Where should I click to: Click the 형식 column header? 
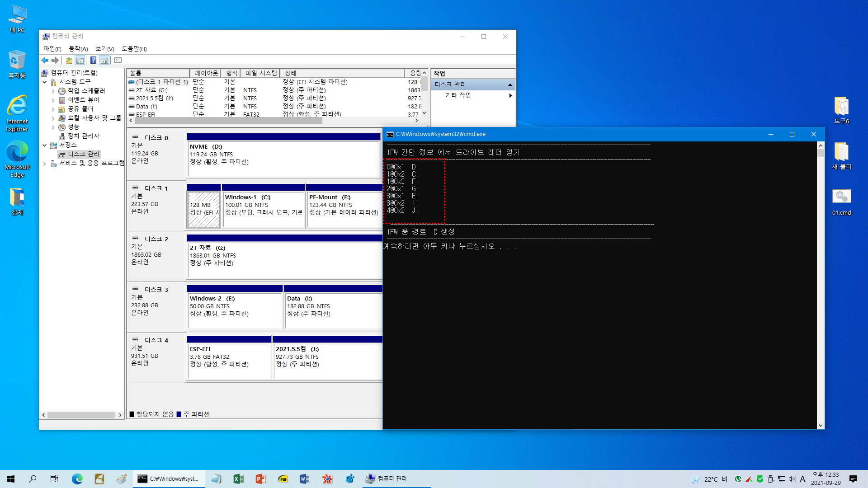231,73
